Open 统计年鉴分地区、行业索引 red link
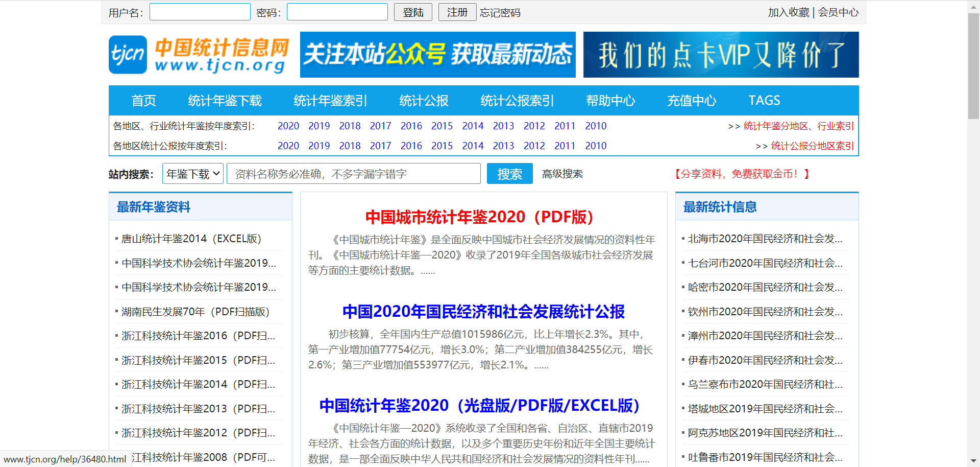The width and height of the screenshot is (980, 467). coord(799,126)
